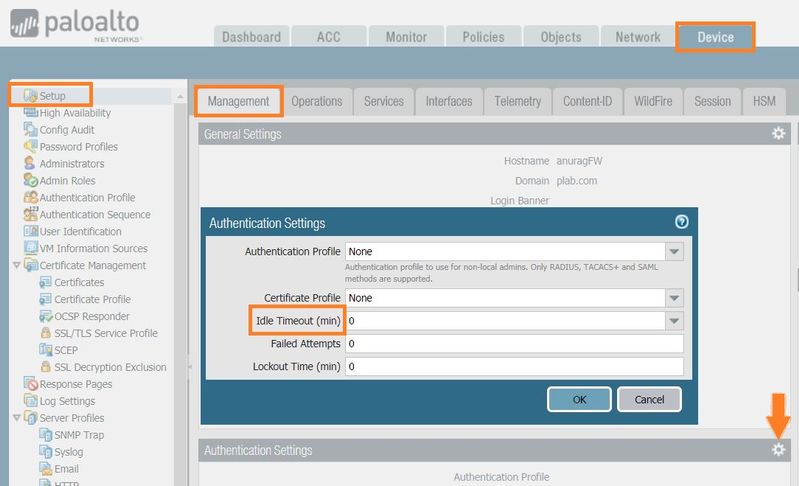This screenshot has width=799, height=486.
Task: Click the Failed Attempts input field
Action: coord(515,344)
